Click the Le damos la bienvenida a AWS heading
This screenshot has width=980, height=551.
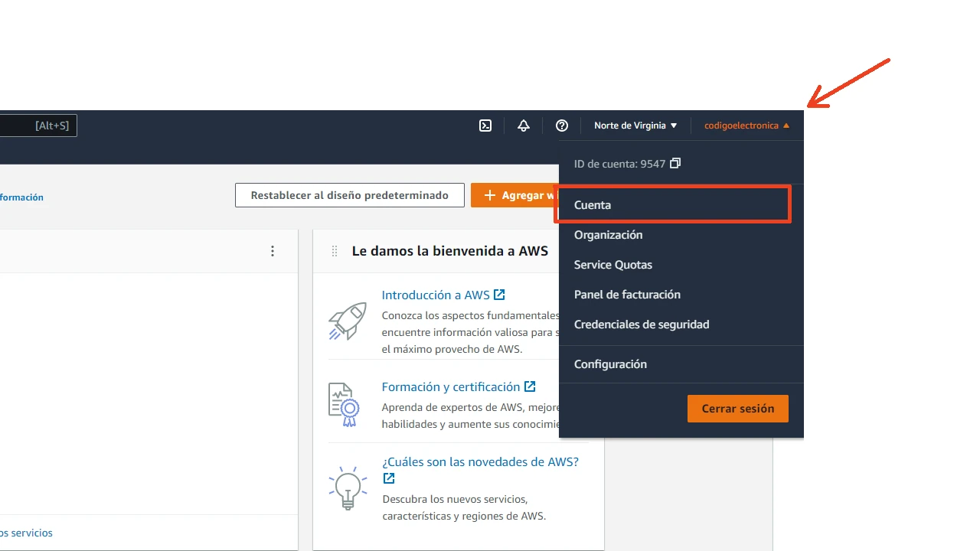point(450,251)
